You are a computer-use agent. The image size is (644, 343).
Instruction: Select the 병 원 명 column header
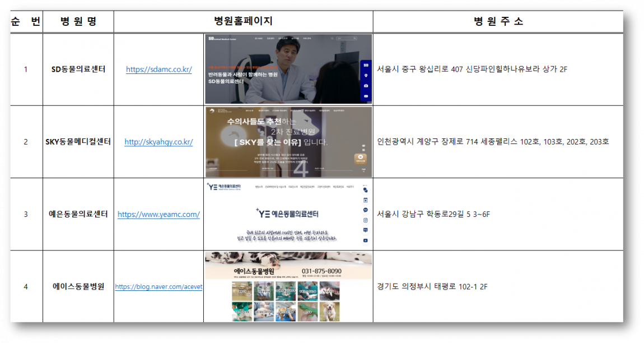[78, 22]
